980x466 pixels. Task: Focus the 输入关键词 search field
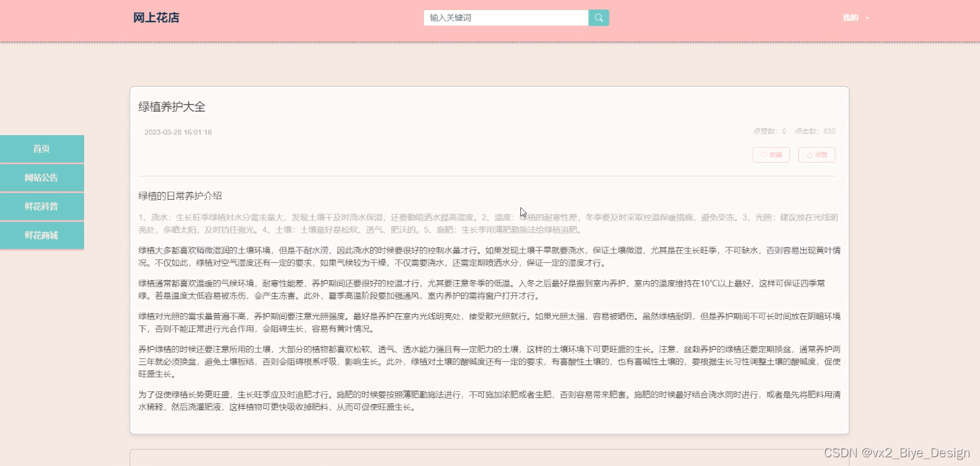506,17
